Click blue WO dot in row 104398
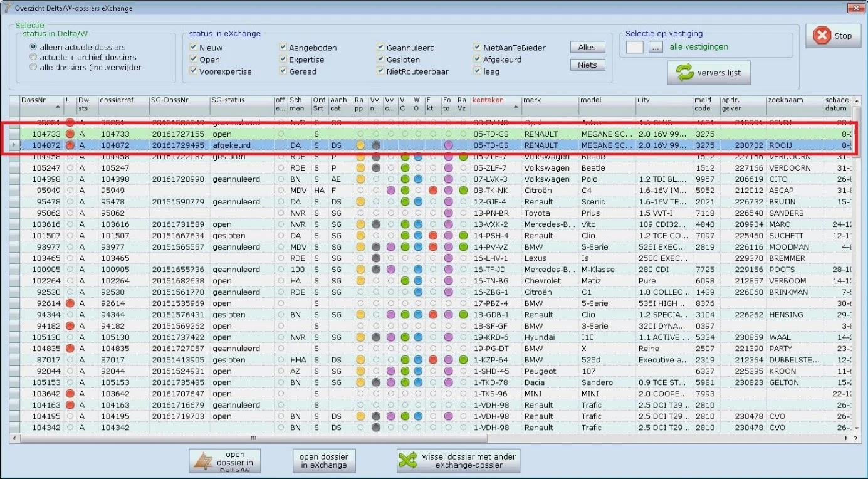This screenshot has width=868, height=479. pos(419,179)
